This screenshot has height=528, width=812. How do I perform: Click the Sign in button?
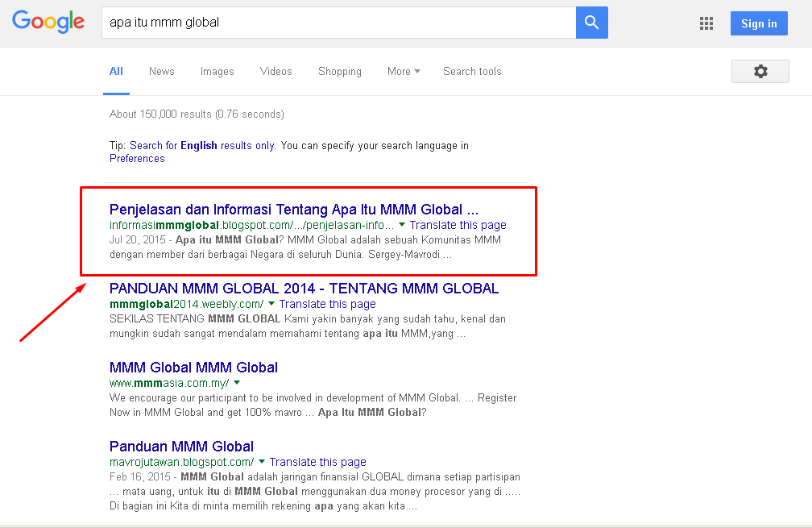759,23
